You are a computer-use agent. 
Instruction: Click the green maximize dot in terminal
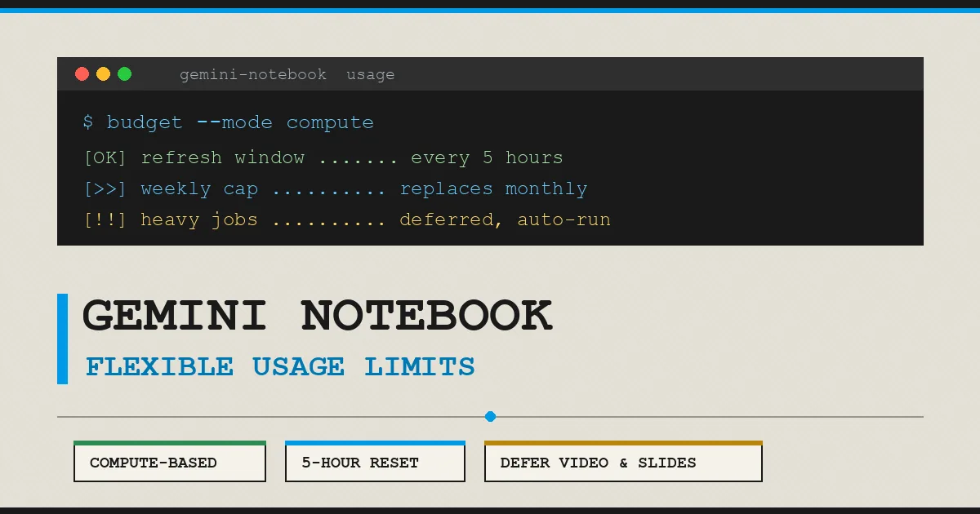[124, 74]
